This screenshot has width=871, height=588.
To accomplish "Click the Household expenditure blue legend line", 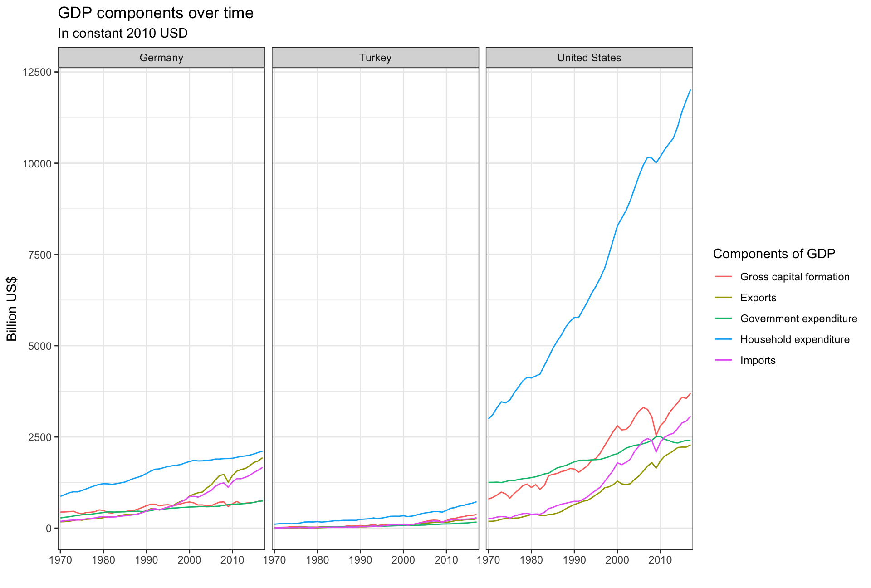I will point(723,339).
